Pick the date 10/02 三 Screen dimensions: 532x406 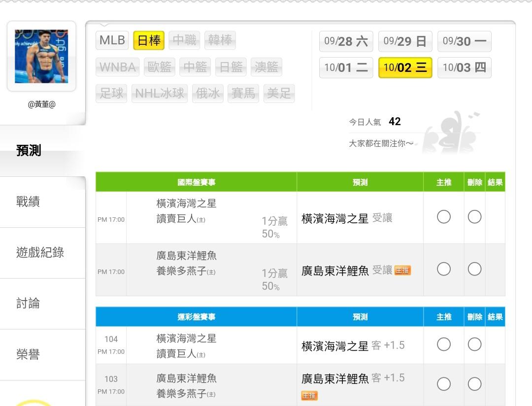tap(405, 68)
